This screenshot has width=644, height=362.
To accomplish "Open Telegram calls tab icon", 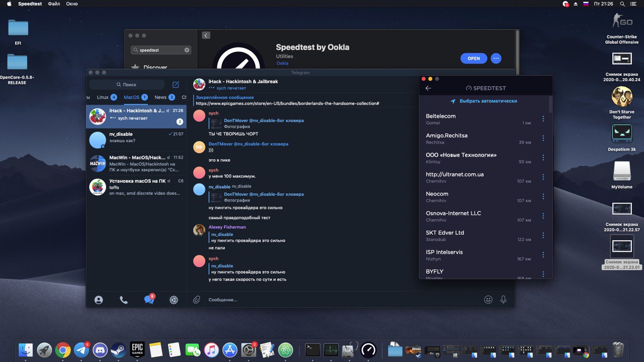I will click(124, 300).
